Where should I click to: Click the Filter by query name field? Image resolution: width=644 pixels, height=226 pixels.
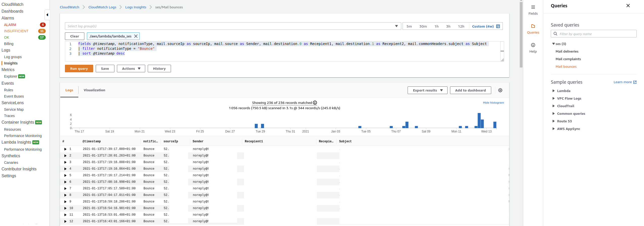[593, 34]
